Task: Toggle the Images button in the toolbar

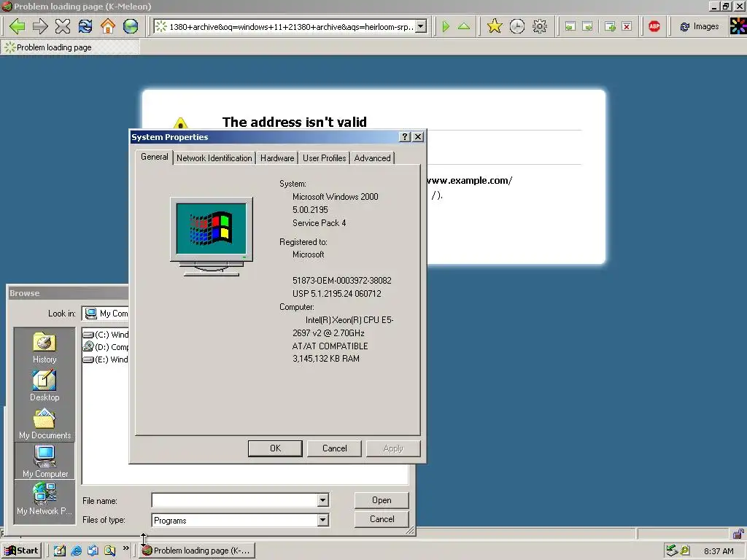Action: click(x=700, y=26)
